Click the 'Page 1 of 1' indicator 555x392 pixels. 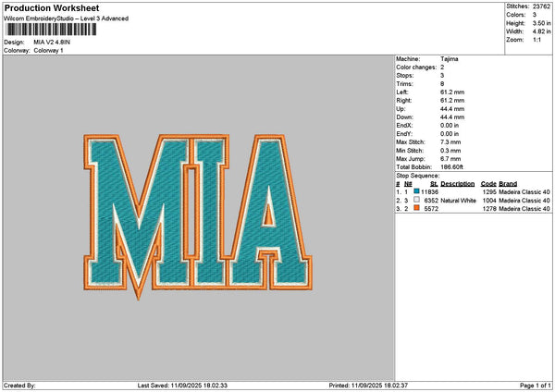click(536, 386)
